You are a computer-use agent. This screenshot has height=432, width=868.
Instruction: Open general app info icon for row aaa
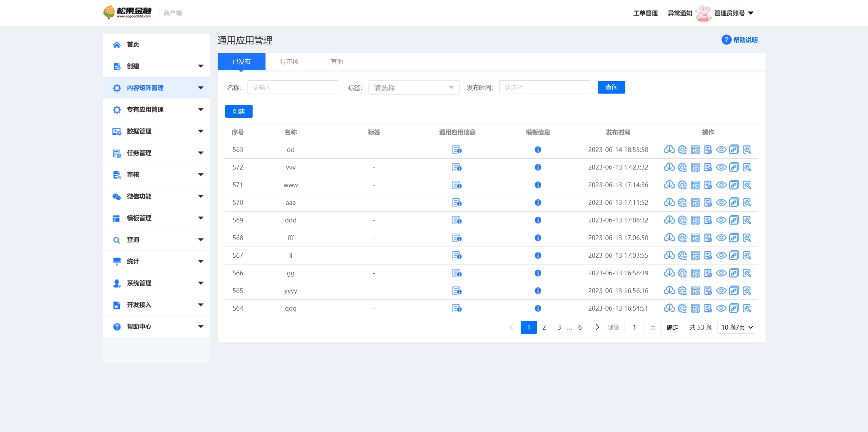coord(457,202)
